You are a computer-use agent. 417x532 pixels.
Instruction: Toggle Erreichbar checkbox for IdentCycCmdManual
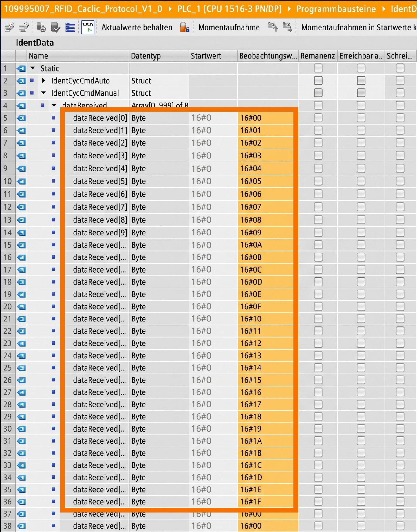pos(361,93)
